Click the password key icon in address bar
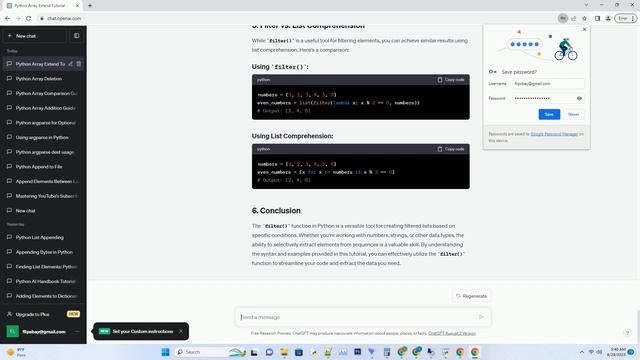640x360 pixels. [x=562, y=18]
